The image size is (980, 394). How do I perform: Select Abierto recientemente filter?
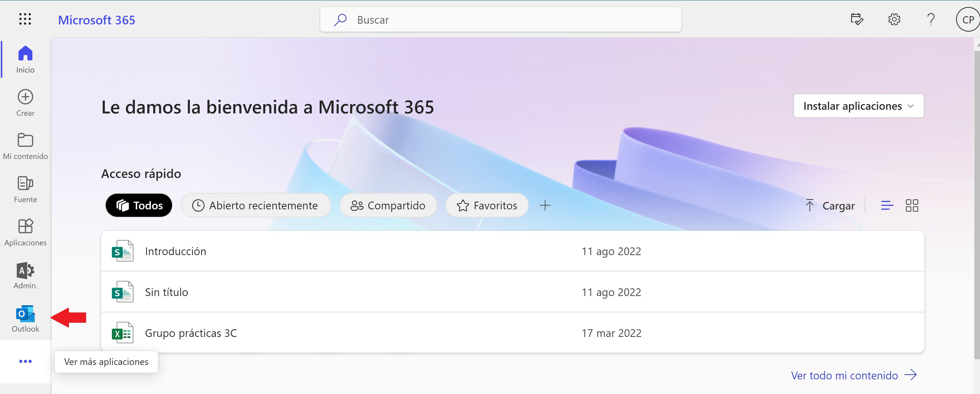256,205
